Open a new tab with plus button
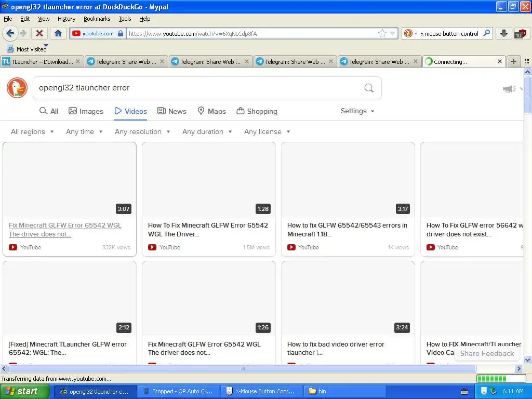The height and width of the screenshot is (399, 532). [514, 61]
